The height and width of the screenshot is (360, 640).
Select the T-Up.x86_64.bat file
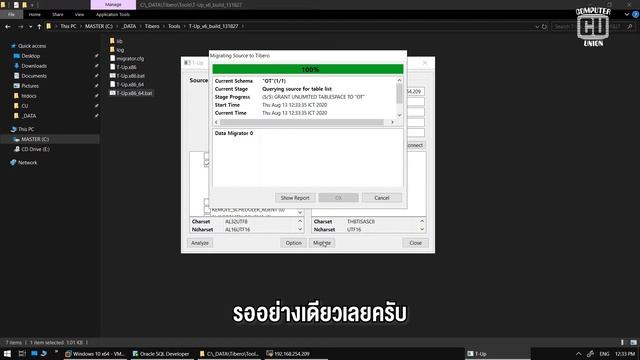pyautogui.click(x=131, y=93)
